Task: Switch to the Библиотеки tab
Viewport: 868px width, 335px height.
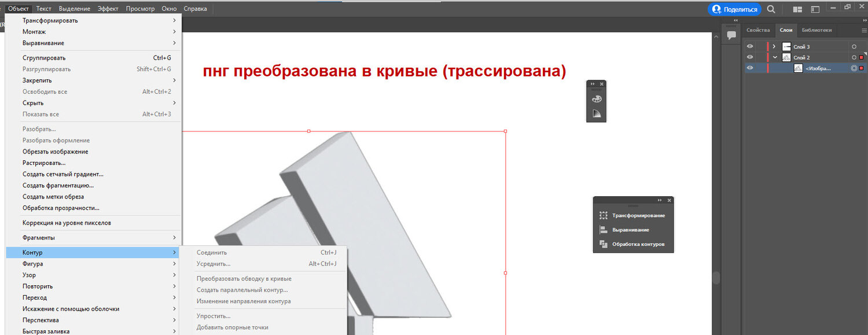Action: click(816, 30)
